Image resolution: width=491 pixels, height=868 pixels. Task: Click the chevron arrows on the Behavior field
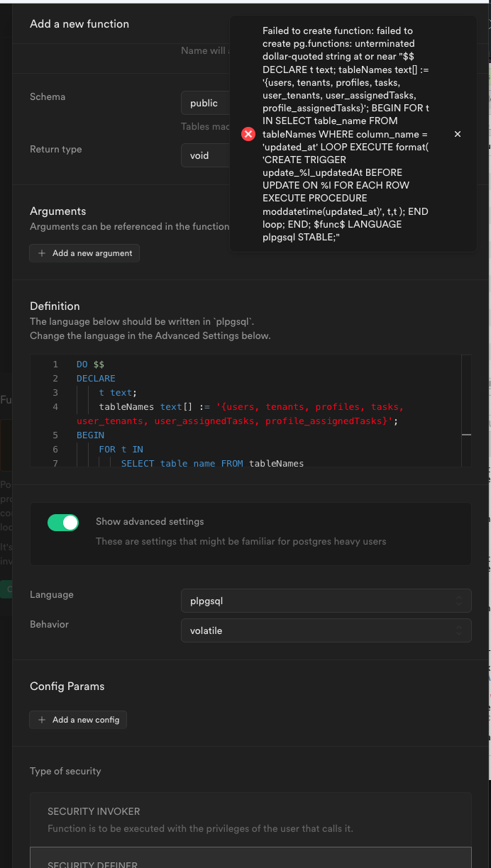[460, 630]
